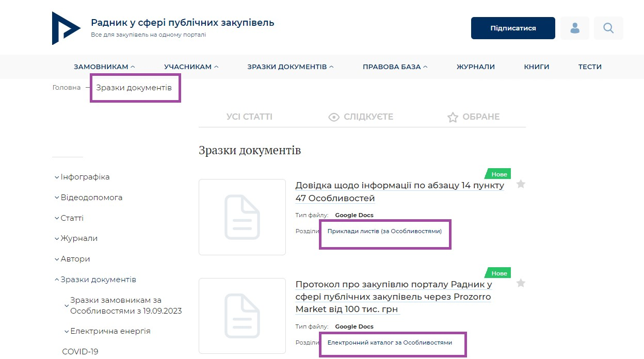
Task: Open Приклади листів (за Особливостями) link
Action: [x=384, y=231]
